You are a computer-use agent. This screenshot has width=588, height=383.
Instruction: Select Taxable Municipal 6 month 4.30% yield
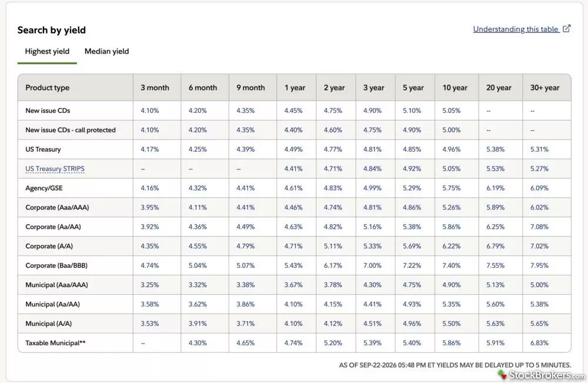pos(198,343)
